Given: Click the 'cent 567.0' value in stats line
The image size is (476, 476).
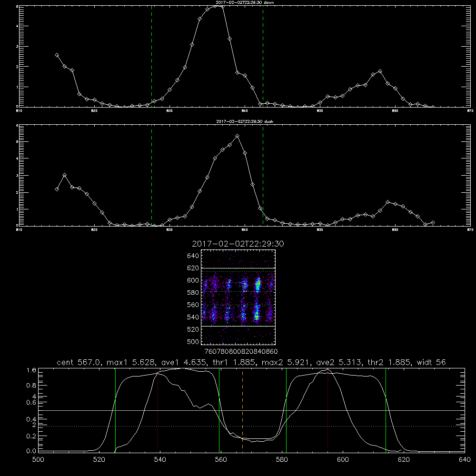Looking at the screenshot, I should click(79, 362).
